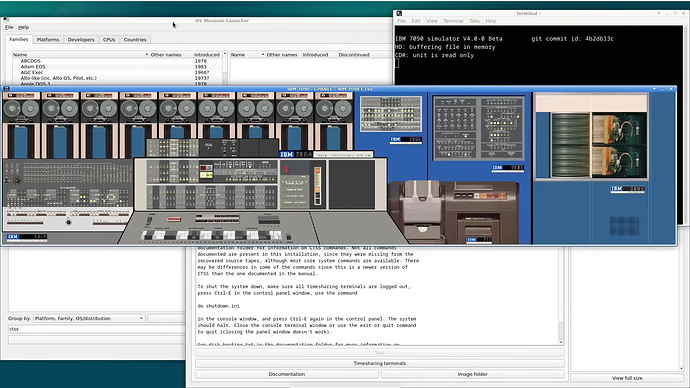Select AGC Exec row
The height and width of the screenshot is (388, 690).
coord(117,72)
